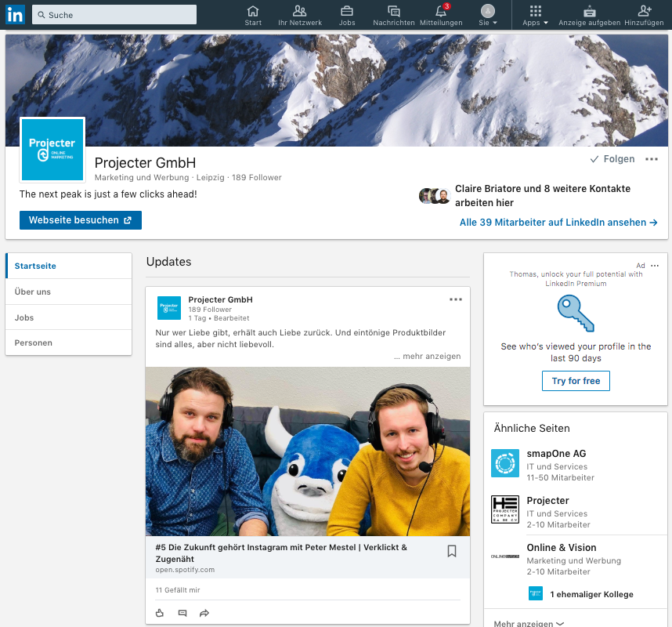Expand post text with mehr anzeigen

pos(428,356)
